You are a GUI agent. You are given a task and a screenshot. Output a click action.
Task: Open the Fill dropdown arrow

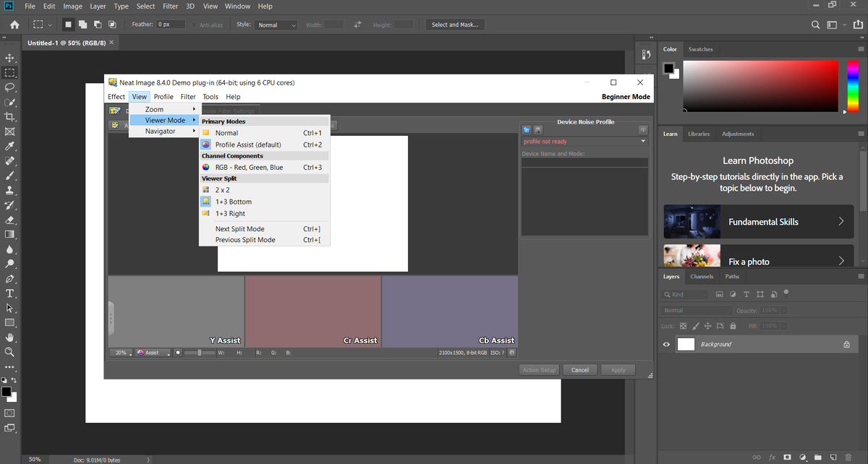tap(784, 326)
